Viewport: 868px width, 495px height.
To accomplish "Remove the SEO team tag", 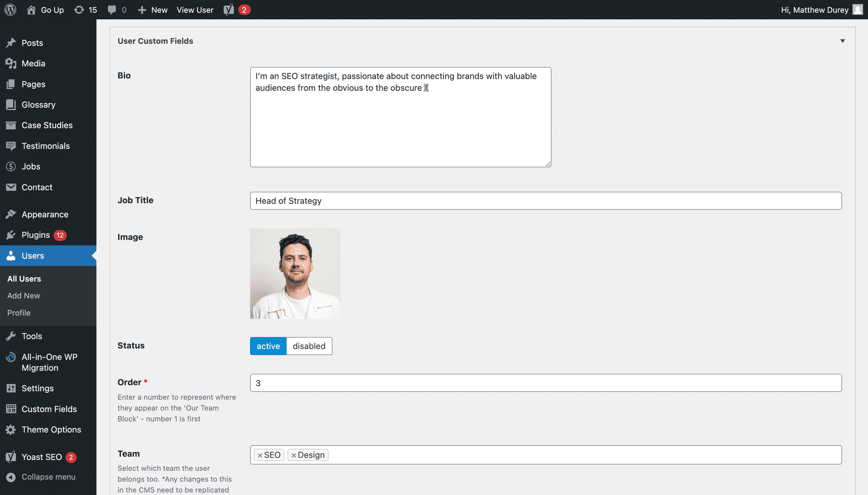I will coord(260,455).
